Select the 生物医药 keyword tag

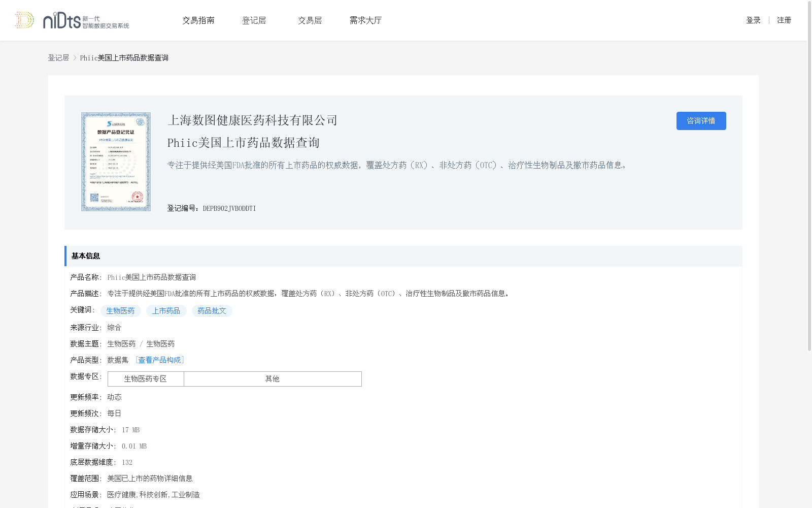pos(121,311)
